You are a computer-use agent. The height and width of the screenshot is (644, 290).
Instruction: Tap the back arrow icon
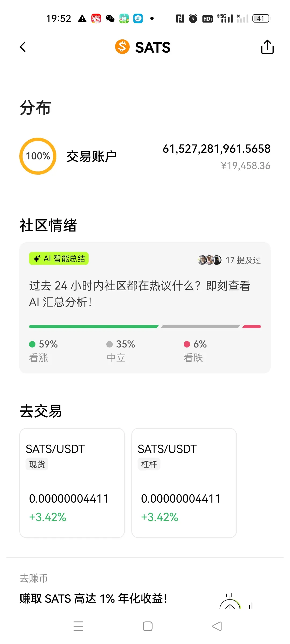[x=23, y=47]
